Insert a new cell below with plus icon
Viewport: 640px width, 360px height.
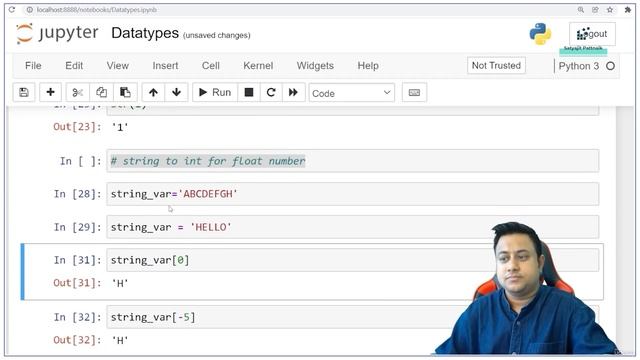tap(51, 93)
